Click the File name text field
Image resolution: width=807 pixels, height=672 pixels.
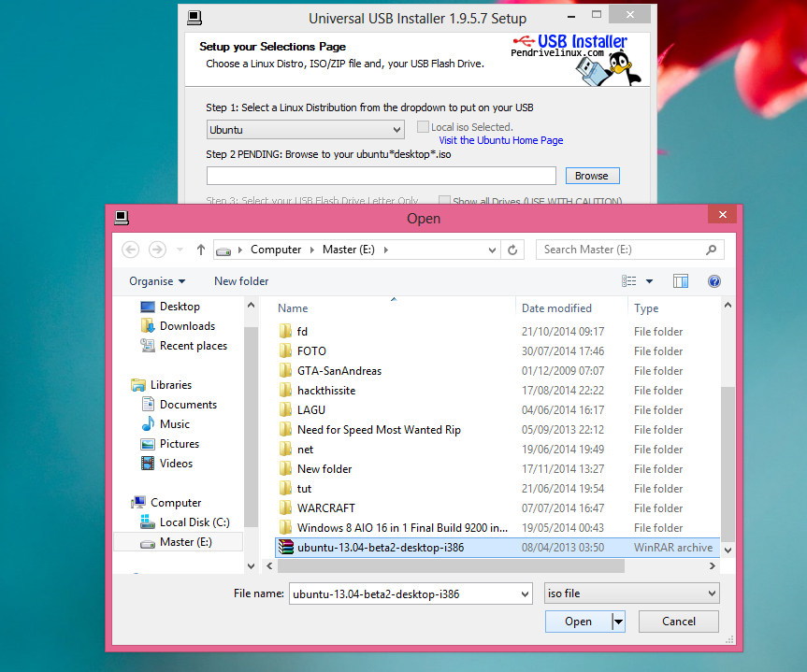[404, 594]
